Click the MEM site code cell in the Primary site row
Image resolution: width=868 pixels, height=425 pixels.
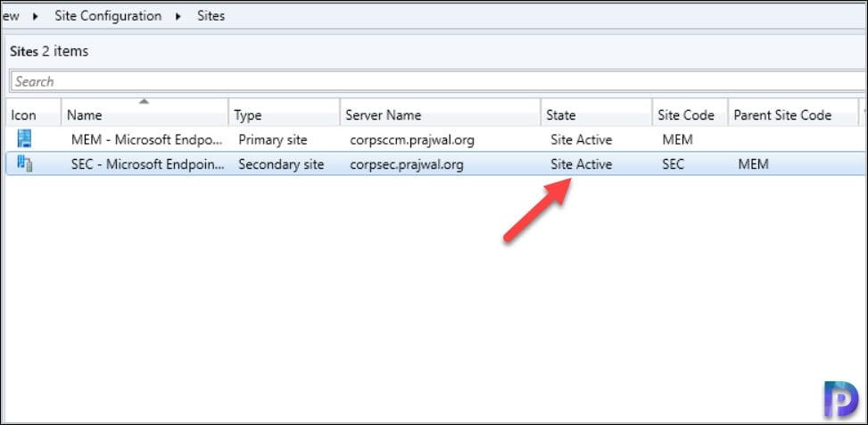(x=678, y=140)
